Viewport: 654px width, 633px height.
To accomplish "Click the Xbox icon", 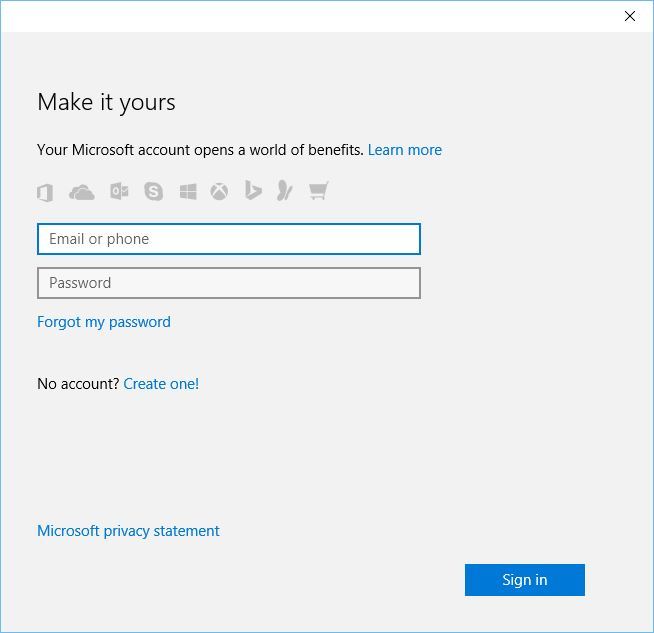I will click(x=219, y=192).
